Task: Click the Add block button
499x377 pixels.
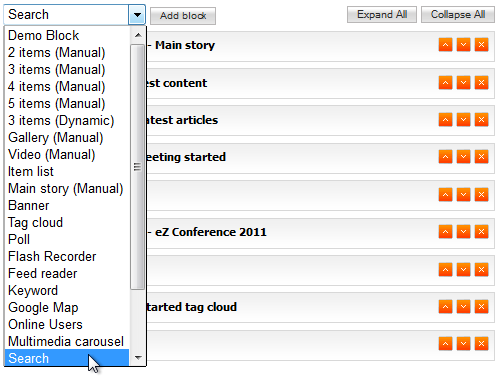Action: (x=183, y=16)
